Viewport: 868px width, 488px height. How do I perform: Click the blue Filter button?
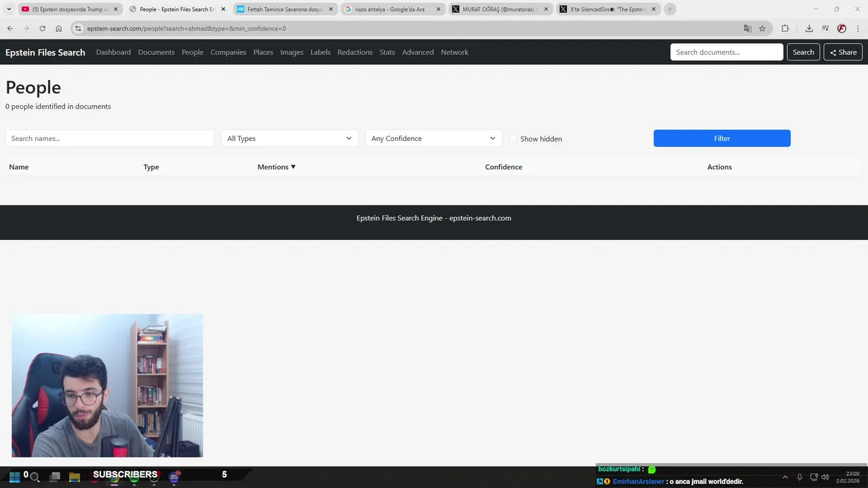(x=722, y=138)
